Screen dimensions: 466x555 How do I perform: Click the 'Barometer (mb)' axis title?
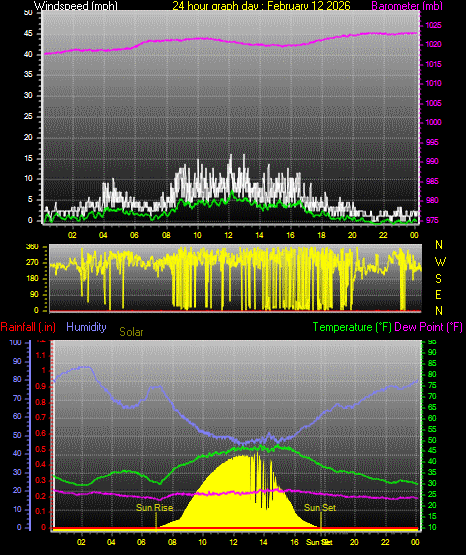[407, 6]
